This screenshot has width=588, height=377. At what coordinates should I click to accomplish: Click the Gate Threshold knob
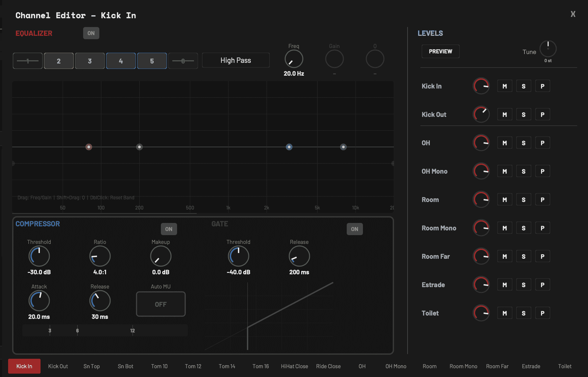[x=239, y=256]
